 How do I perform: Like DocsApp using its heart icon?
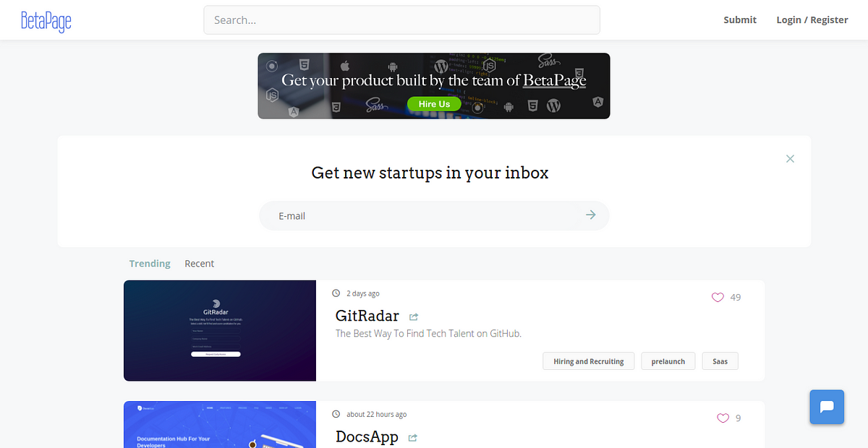[x=722, y=418]
